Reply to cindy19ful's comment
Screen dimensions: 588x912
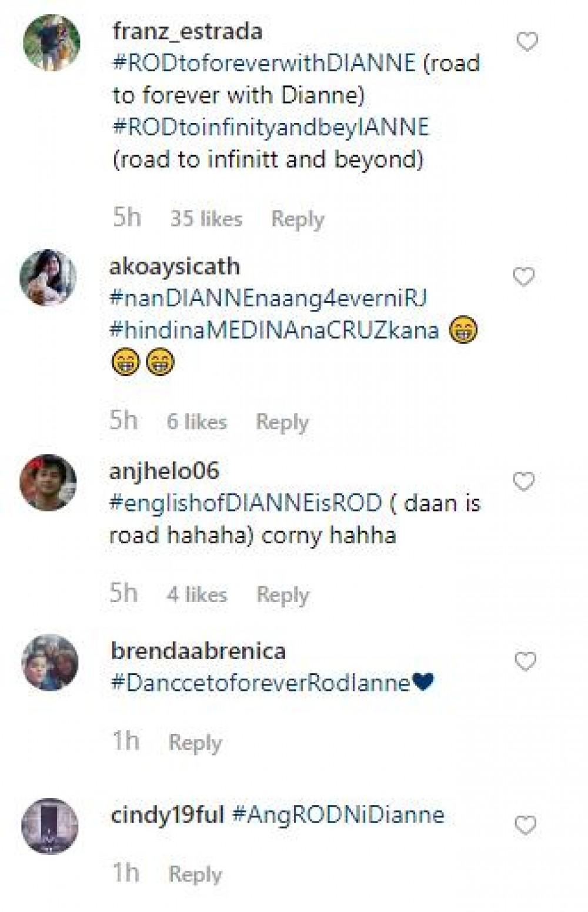coord(195,874)
